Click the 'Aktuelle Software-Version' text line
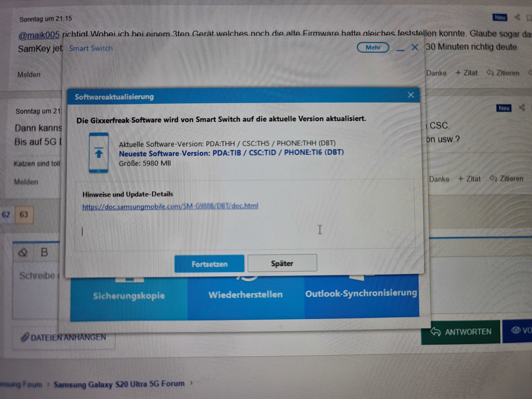 click(x=227, y=144)
